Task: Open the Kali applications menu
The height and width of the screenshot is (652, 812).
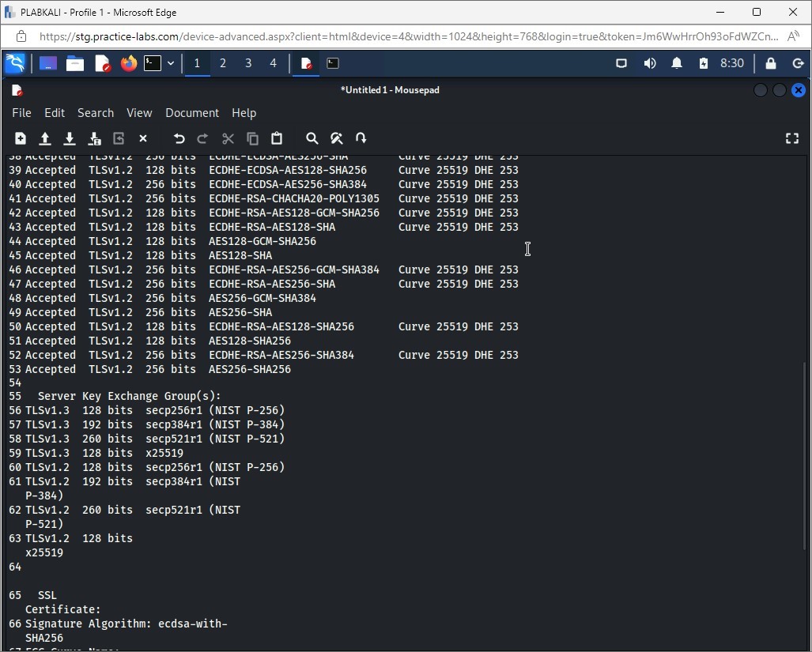Action: 15,63
